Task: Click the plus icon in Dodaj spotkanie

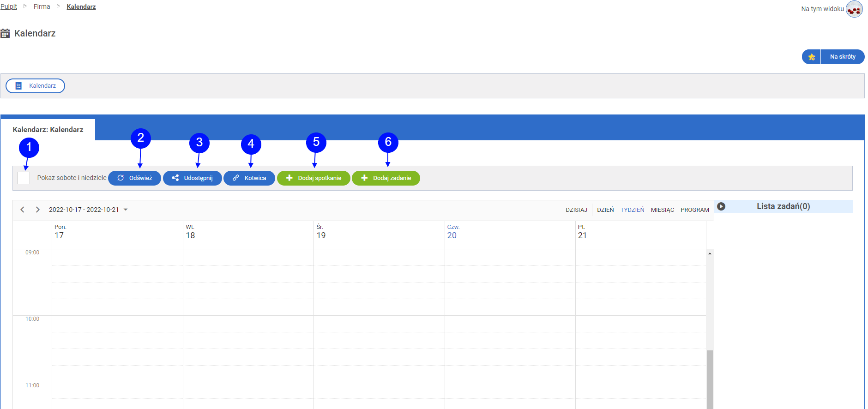Action: pos(289,178)
